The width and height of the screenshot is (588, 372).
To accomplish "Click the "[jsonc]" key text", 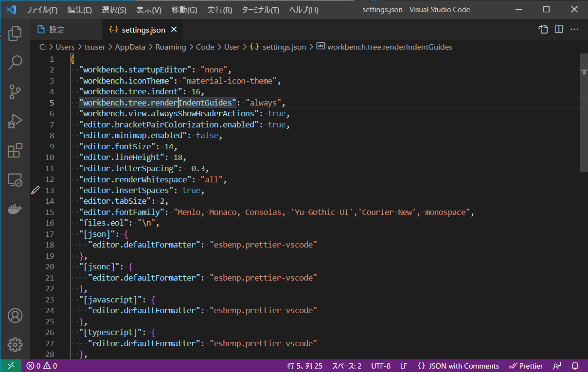I will [x=99, y=266].
